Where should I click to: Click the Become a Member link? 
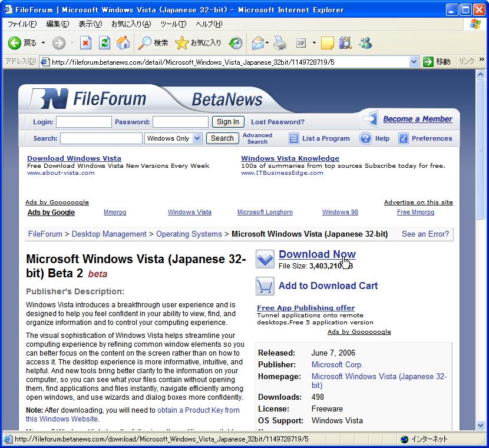pyautogui.click(x=418, y=119)
